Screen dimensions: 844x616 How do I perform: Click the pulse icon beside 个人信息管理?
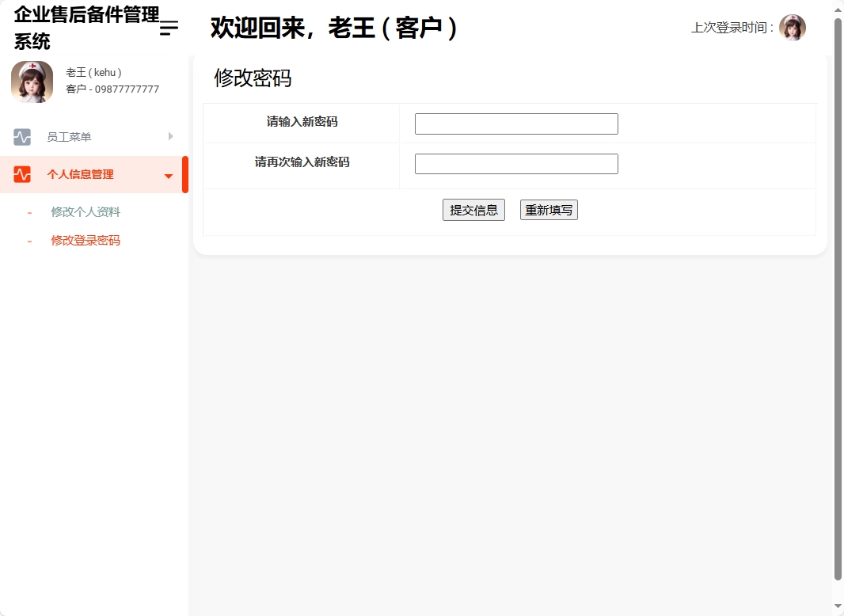21,175
